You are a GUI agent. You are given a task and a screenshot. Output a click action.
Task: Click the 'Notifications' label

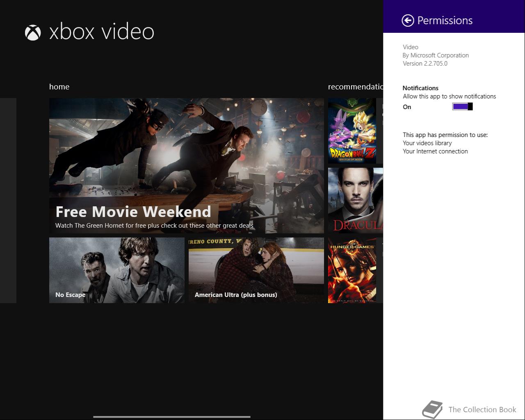pos(420,88)
